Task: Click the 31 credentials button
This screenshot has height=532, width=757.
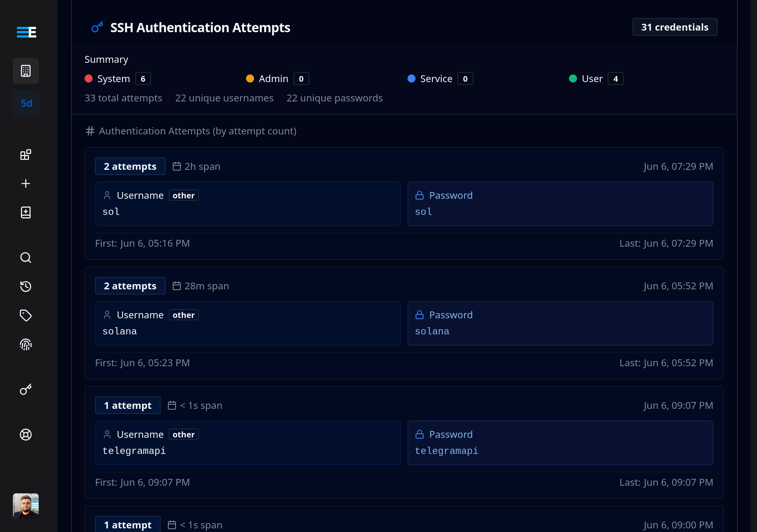Action: point(675,27)
